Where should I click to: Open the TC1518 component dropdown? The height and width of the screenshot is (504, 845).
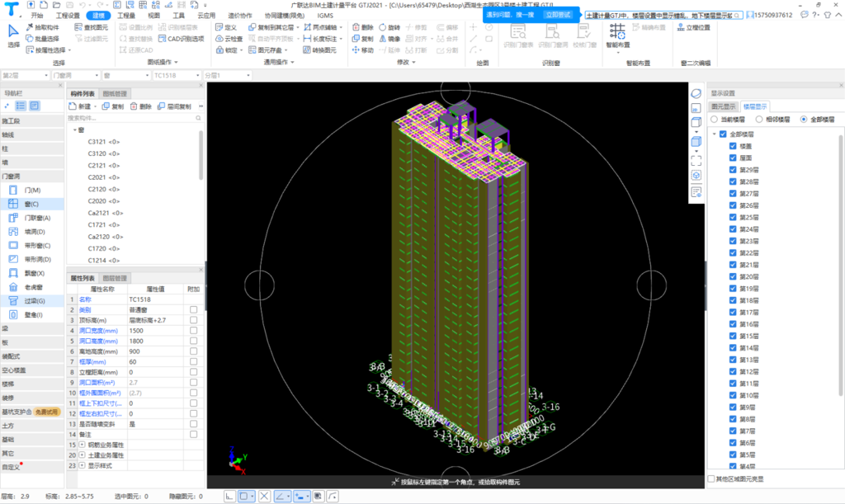[x=174, y=75]
